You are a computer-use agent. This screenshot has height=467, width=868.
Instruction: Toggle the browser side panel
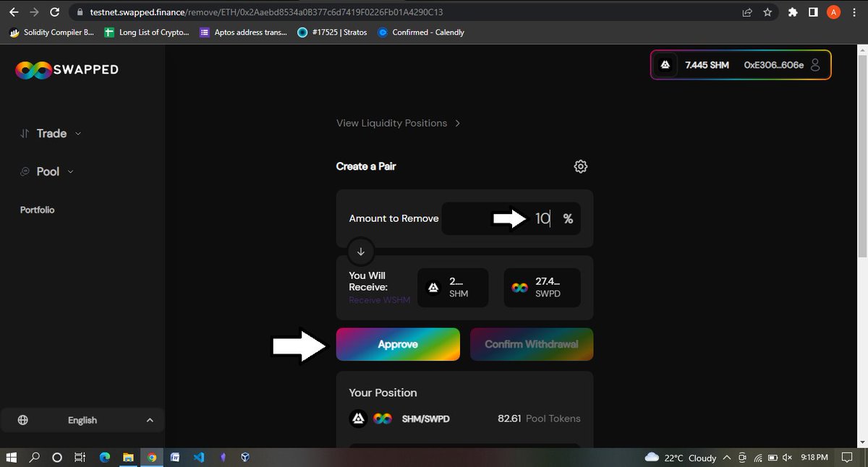813,12
